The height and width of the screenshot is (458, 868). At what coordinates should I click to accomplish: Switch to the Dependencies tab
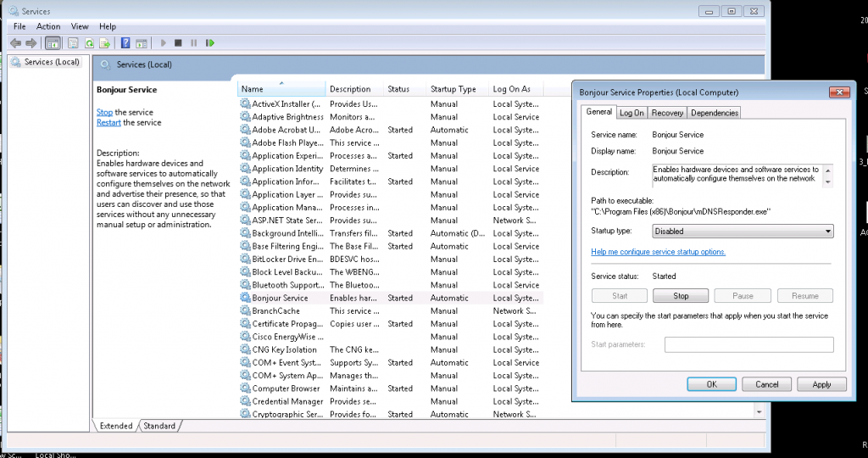714,113
